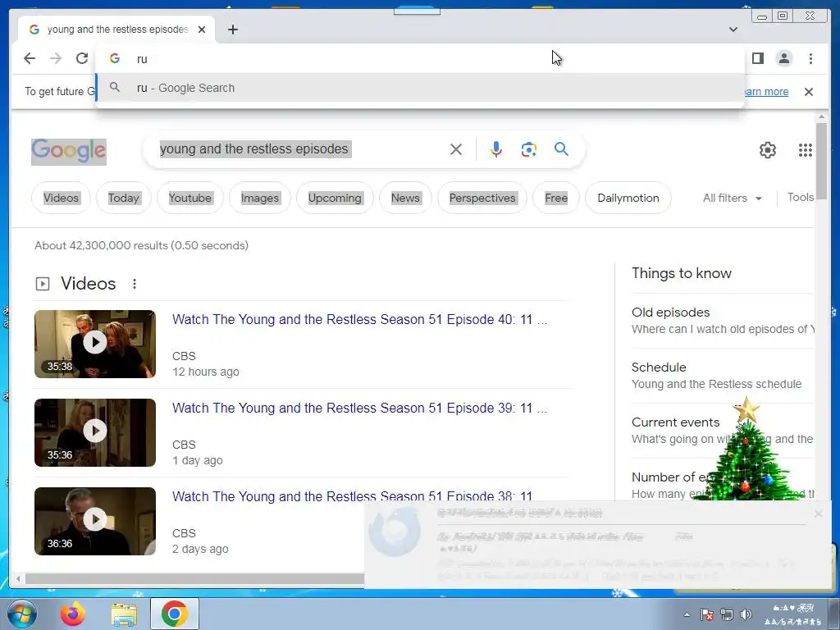840x630 pixels.
Task: Open the search Tools button
Action: pyautogui.click(x=801, y=197)
